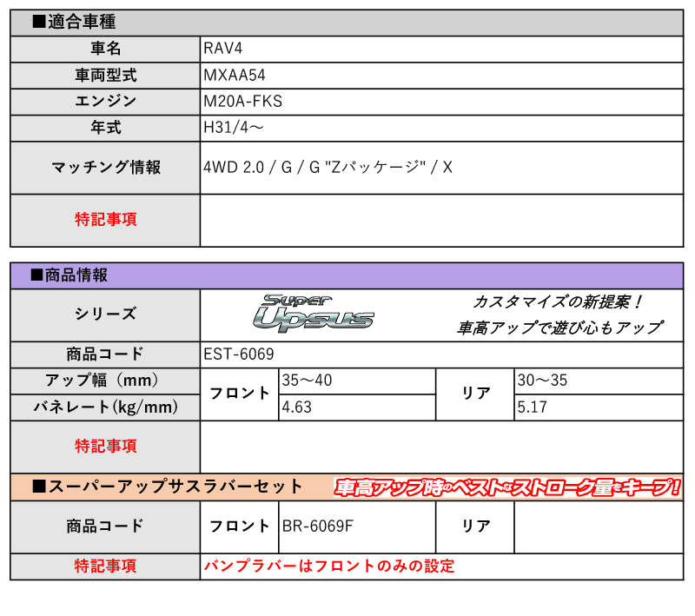695x616 pixels.
Task: Click 特記事項 label in 適合車種 table
Action: click(105, 220)
